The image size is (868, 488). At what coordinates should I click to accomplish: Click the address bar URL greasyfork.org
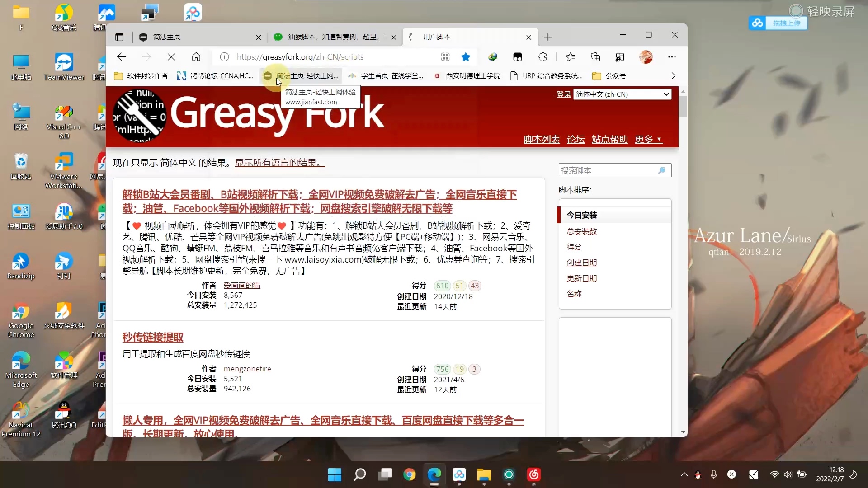click(300, 57)
